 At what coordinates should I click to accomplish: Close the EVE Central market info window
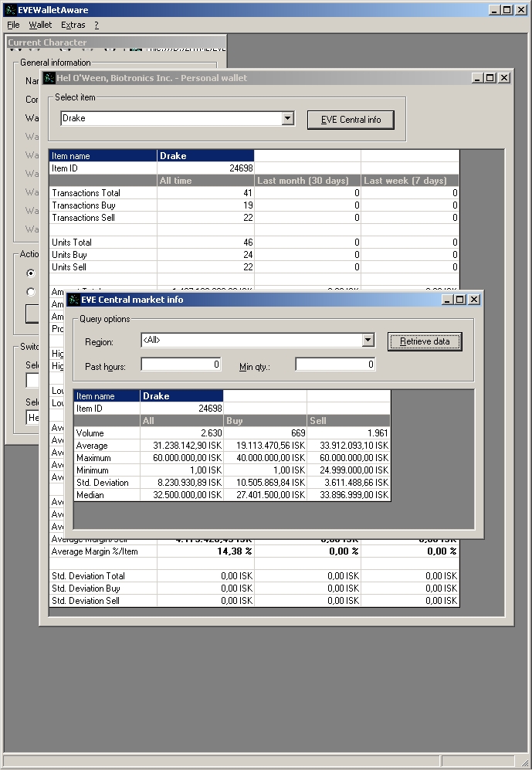473,300
